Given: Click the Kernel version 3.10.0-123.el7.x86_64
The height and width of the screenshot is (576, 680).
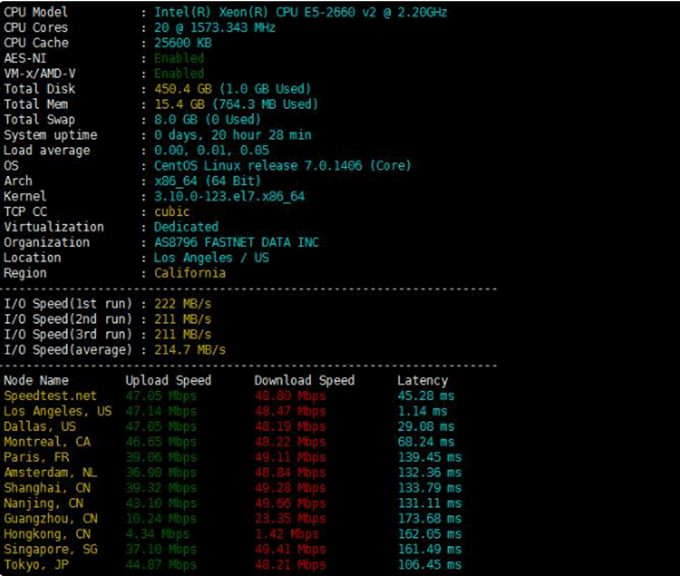Looking at the screenshot, I should coord(229,196).
